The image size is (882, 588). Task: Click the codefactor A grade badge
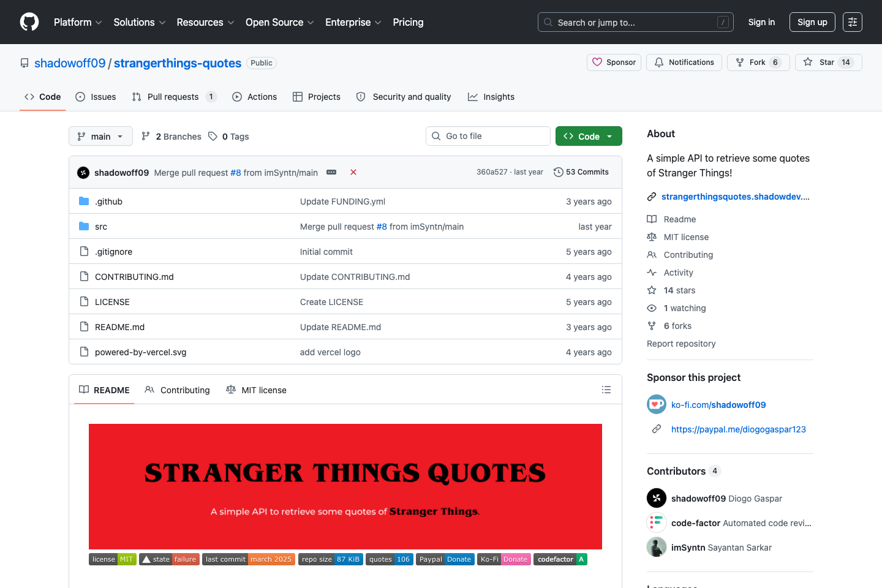[x=560, y=559]
